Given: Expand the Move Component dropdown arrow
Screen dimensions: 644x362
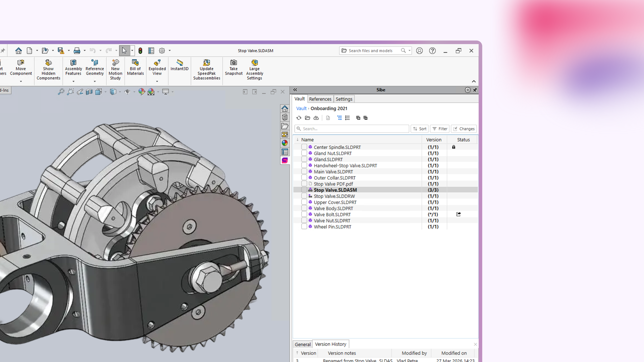Looking at the screenshot, I should coord(21,81).
